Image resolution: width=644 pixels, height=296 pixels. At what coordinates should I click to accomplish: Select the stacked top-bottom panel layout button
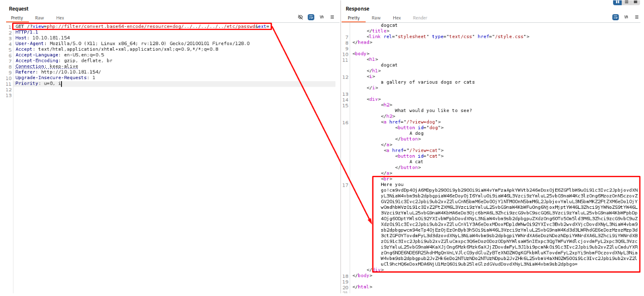coord(627,2)
